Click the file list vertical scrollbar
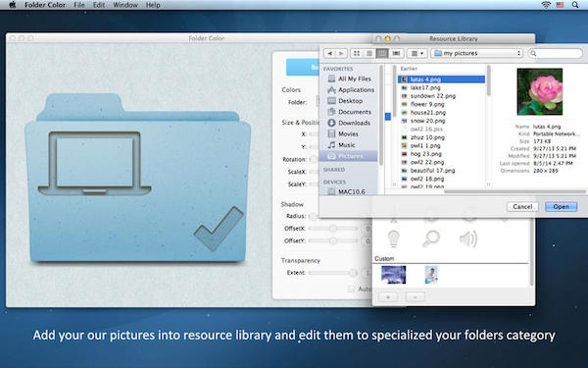This screenshot has height=368, width=588. tap(488, 80)
